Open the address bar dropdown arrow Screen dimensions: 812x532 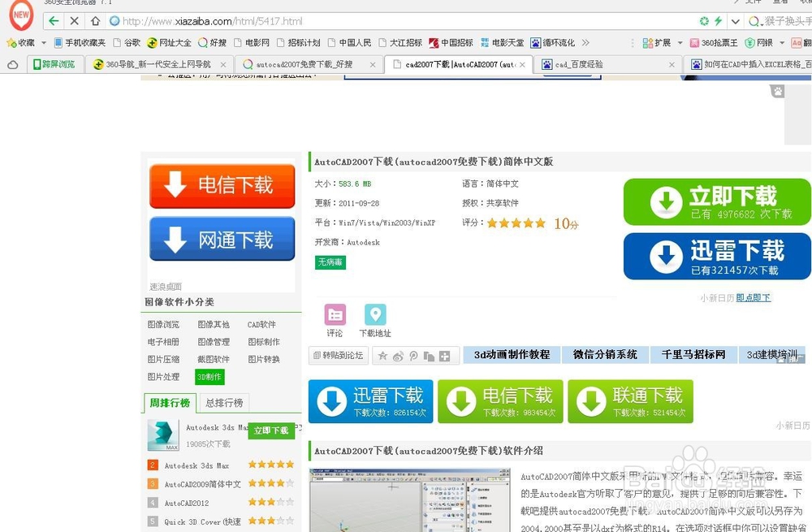coord(735,21)
